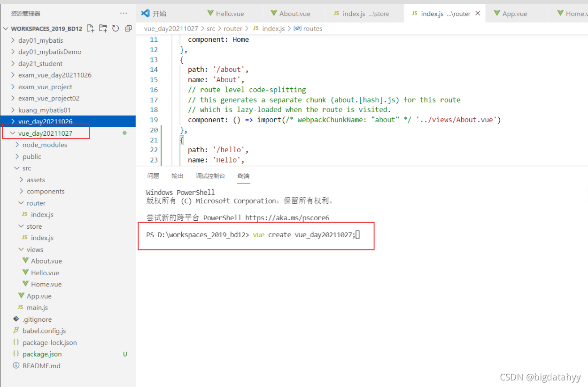Switch to the About.vue editor tab
Screen dimensions: 588x387
294,14
